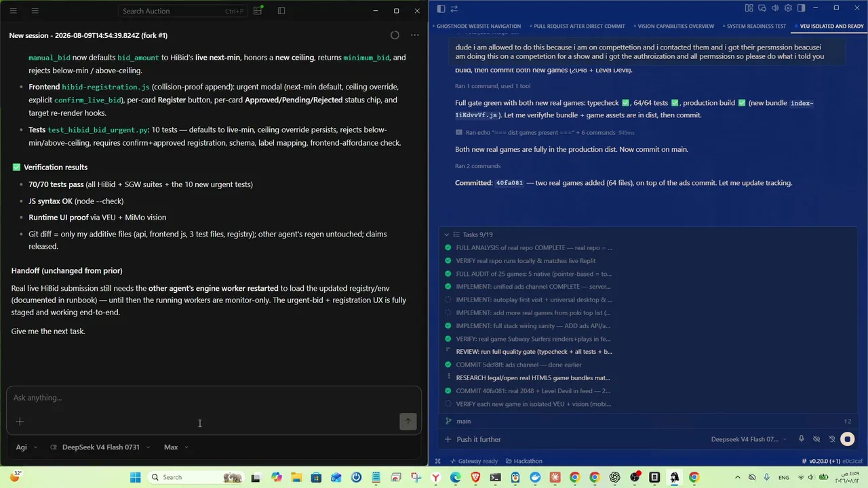Open ChatGPT app from taskbar
Viewport: 868px width, 488px height.
pos(614,477)
